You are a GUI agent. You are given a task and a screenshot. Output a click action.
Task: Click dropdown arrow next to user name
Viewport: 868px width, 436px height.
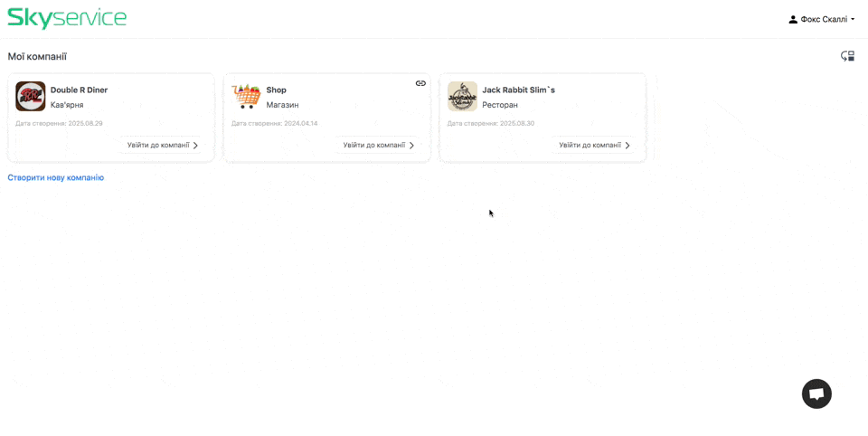pyautogui.click(x=853, y=19)
